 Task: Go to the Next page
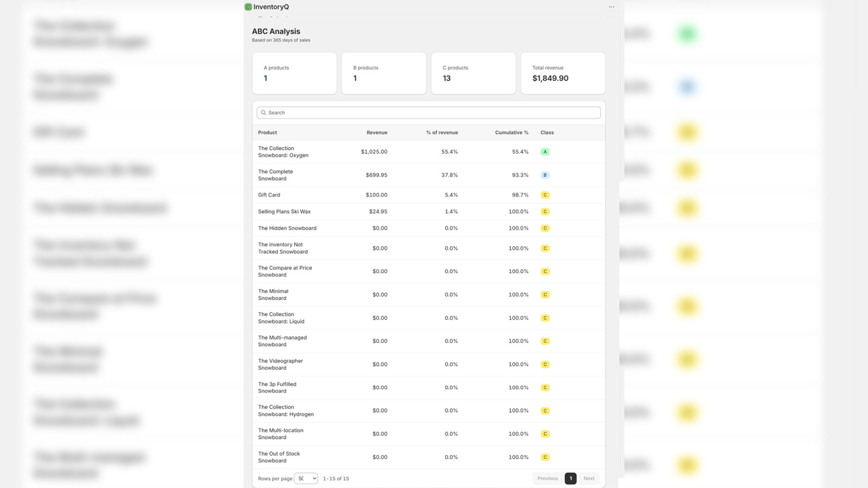tap(589, 478)
